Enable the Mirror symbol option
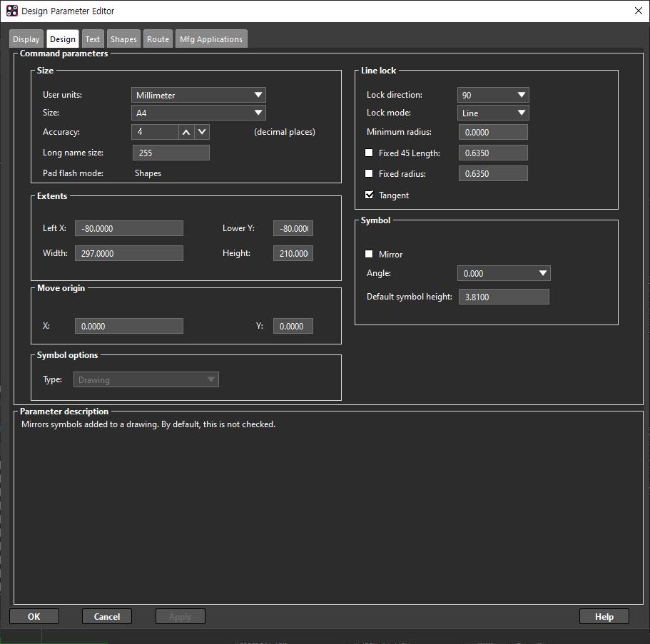This screenshot has height=644, width=650. (x=368, y=253)
